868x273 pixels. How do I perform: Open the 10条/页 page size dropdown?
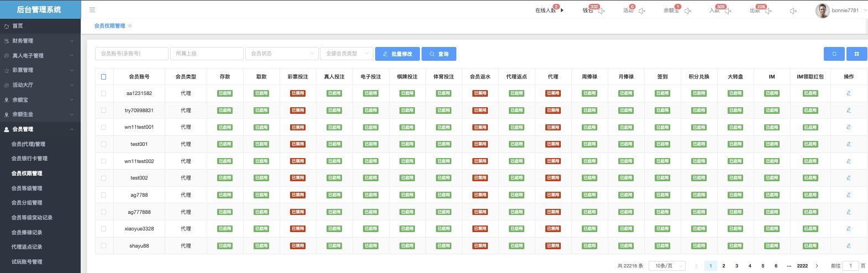coord(667,266)
